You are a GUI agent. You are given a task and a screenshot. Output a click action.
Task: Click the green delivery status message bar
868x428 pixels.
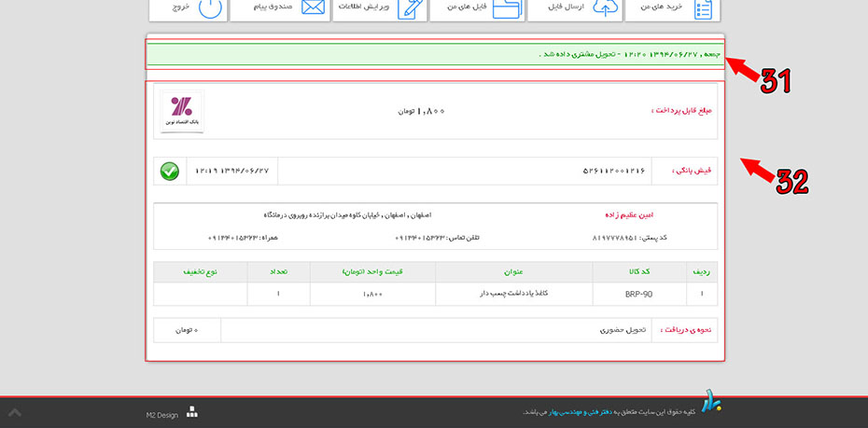435,55
